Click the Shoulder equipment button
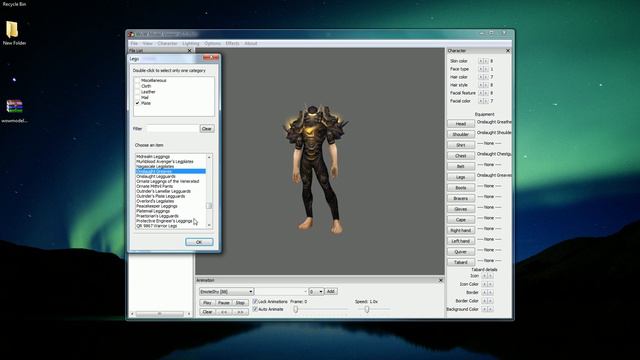Image resolution: width=640 pixels, height=360 pixels. click(461, 134)
